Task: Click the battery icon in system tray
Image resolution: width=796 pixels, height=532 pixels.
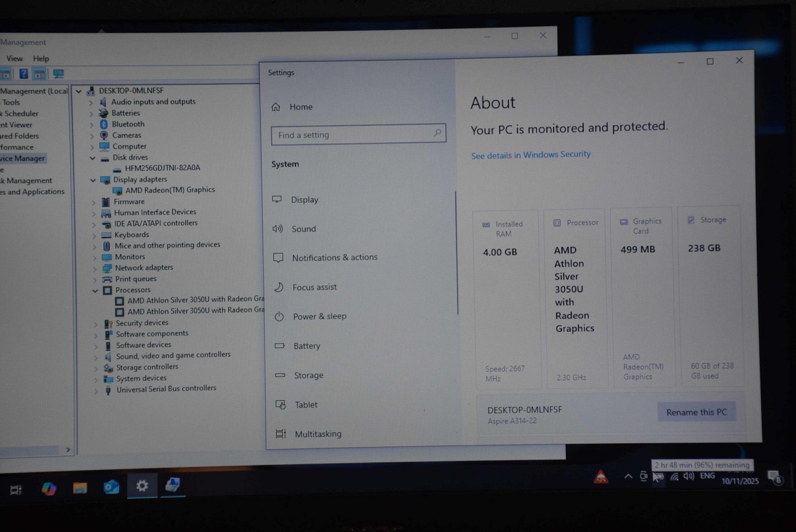Action: [659, 477]
